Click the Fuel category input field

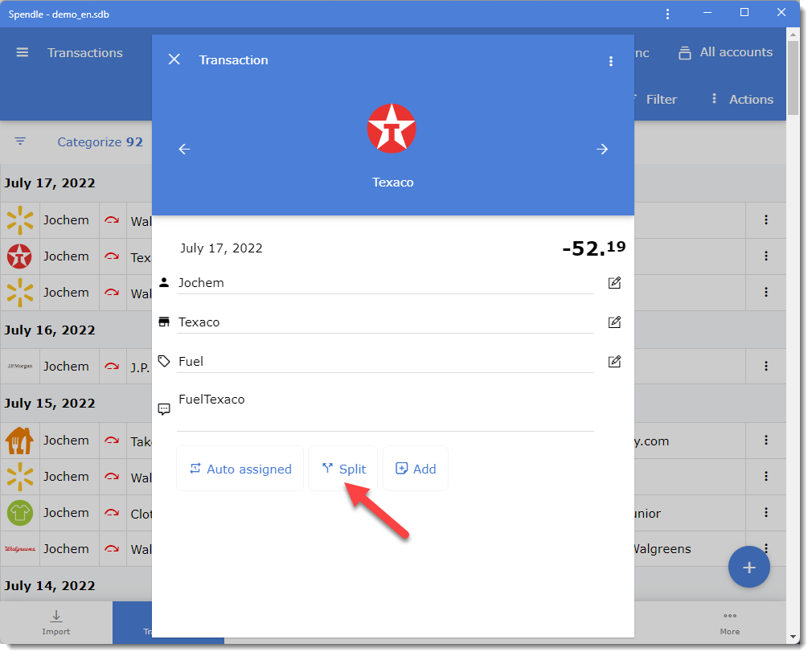[385, 362]
